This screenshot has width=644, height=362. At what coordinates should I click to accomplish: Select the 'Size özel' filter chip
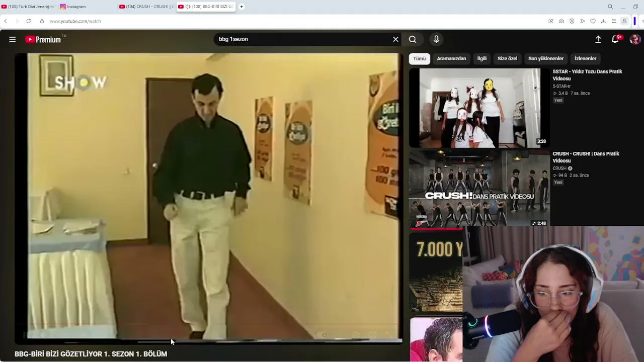point(507,59)
